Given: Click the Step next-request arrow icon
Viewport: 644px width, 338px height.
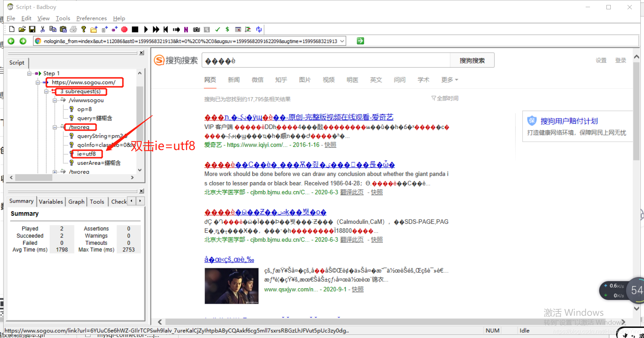Looking at the screenshot, I should tap(176, 29).
